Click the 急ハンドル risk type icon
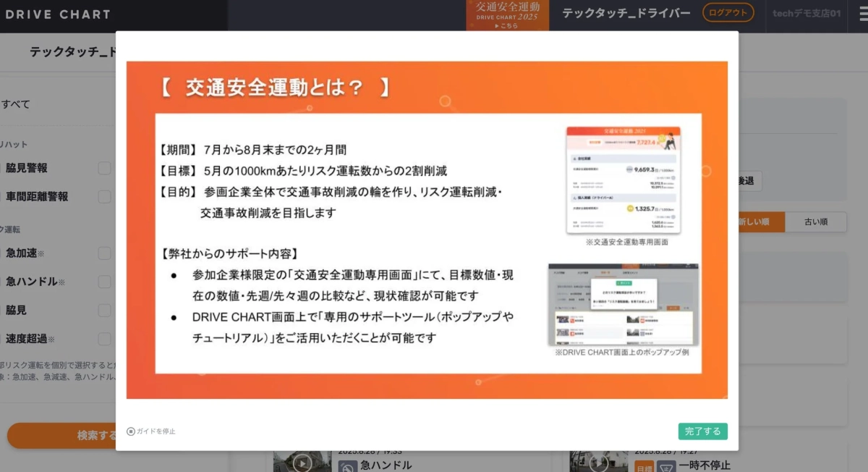This screenshot has width=868, height=472. pyautogui.click(x=346, y=465)
